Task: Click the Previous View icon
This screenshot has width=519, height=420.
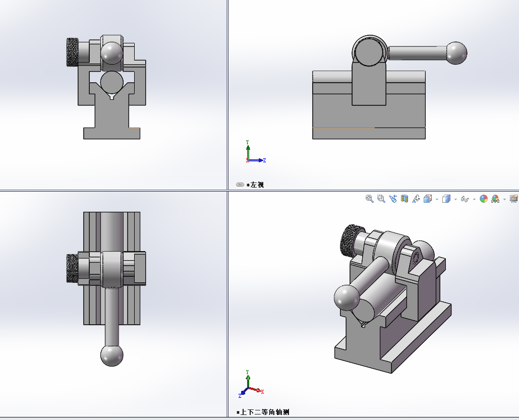Action: pos(393,199)
